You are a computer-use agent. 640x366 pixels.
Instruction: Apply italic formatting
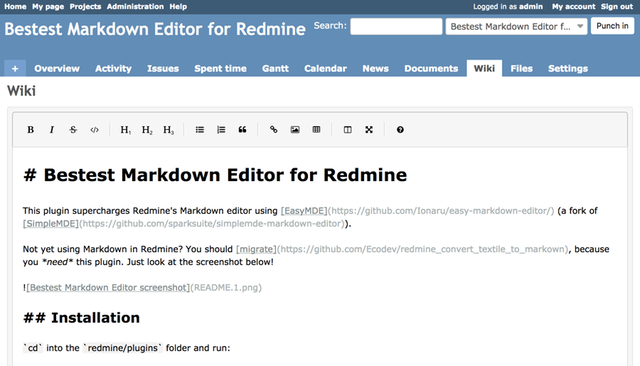[52, 130]
